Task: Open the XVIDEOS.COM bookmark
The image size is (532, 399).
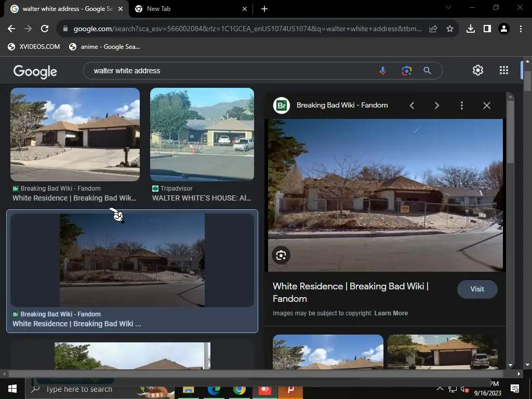Action: [34, 47]
